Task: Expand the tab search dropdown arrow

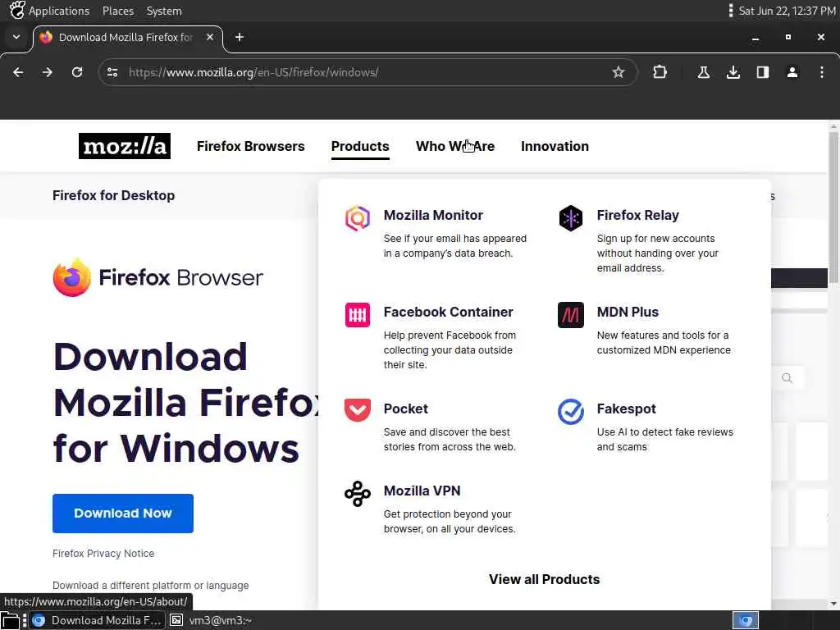Action: pyautogui.click(x=16, y=37)
